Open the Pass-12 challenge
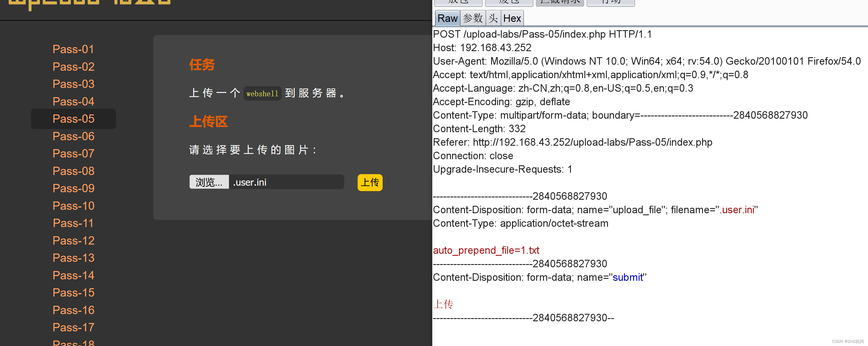 coord(73,241)
